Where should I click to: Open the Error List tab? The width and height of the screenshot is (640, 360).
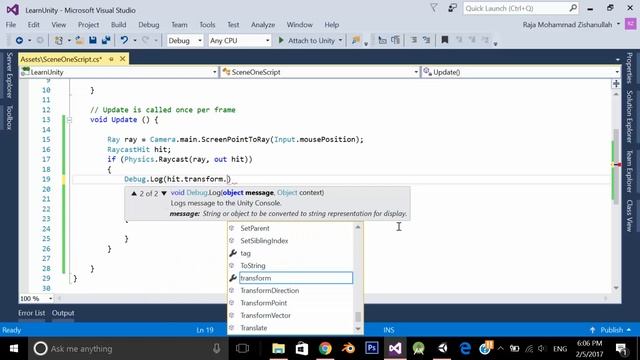click(31, 313)
